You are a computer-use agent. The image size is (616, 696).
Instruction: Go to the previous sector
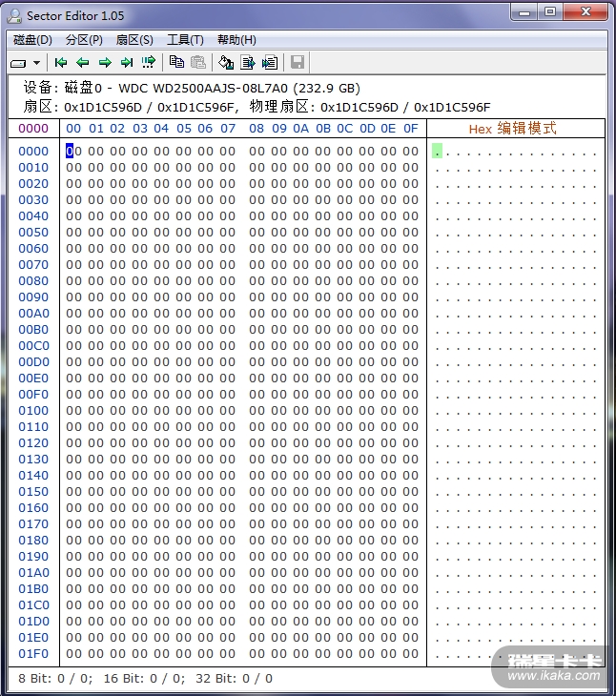click(83, 63)
